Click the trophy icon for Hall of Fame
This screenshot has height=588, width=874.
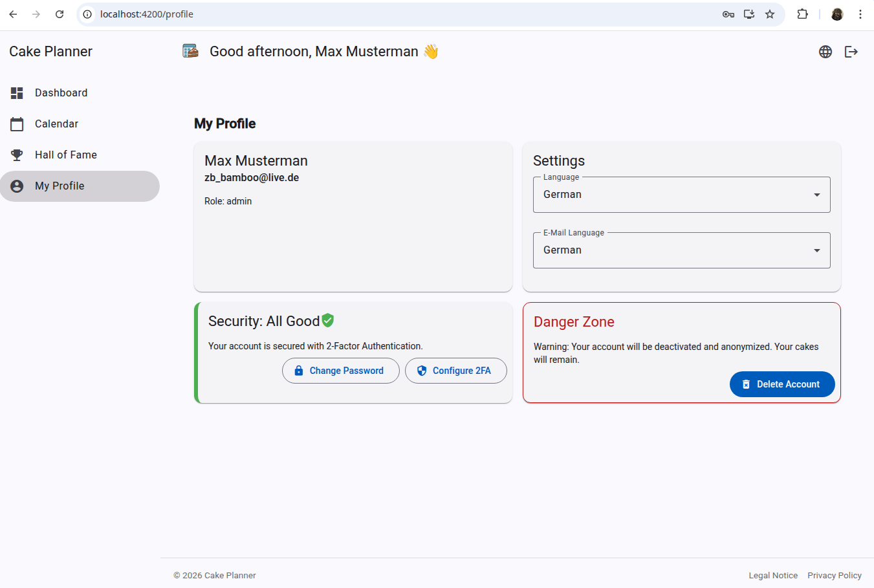coord(17,155)
